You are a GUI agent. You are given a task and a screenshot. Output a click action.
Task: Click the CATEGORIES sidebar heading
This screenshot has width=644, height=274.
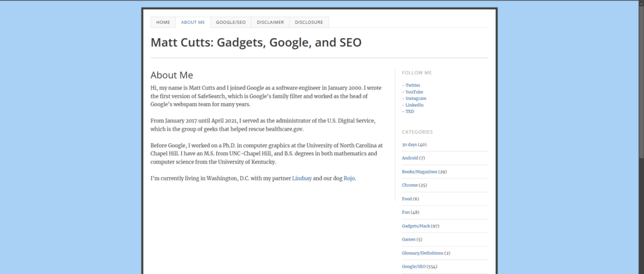418,132
